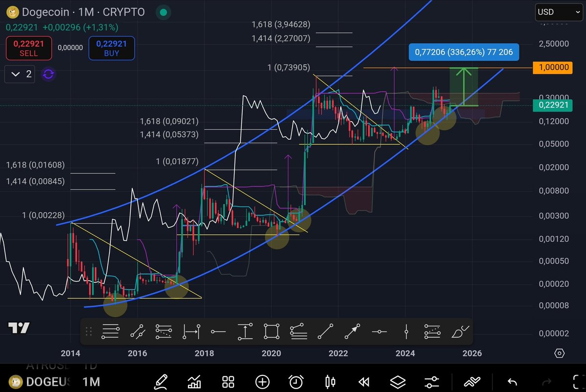Image resolution: width=586 pixels, height=392 pixels.
Task: Click the 2026 label on time axis
Action: [472, 353]
